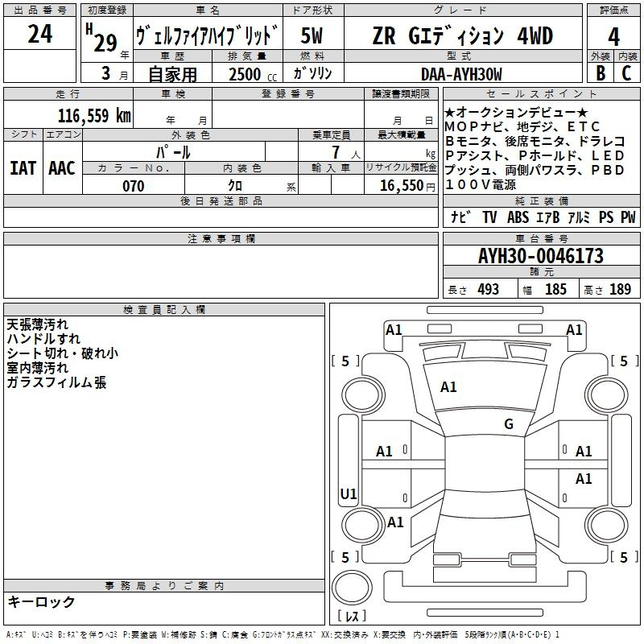Click 純正装備 header label

tap(541, 200)
